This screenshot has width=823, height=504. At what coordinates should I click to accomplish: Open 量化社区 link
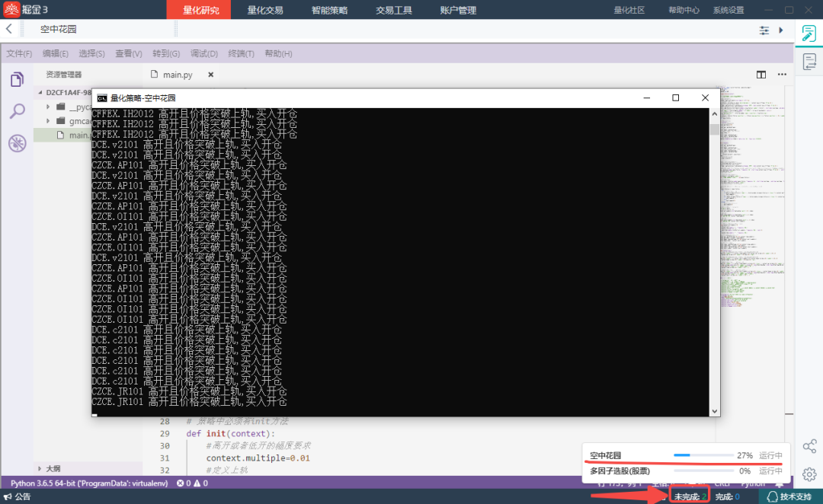[629, 10]
